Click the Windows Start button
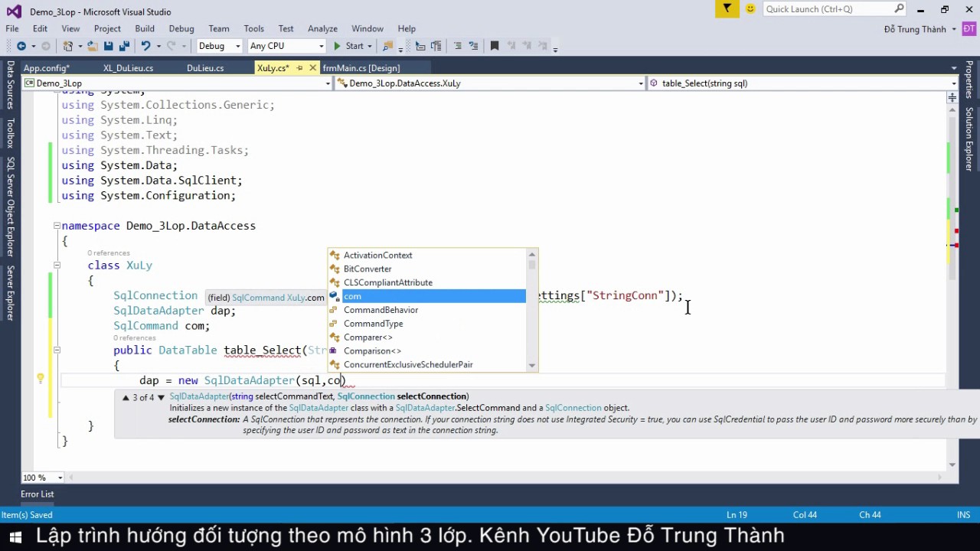The height and width of the screenshot is (551, 980). click(x=15, y=535)
